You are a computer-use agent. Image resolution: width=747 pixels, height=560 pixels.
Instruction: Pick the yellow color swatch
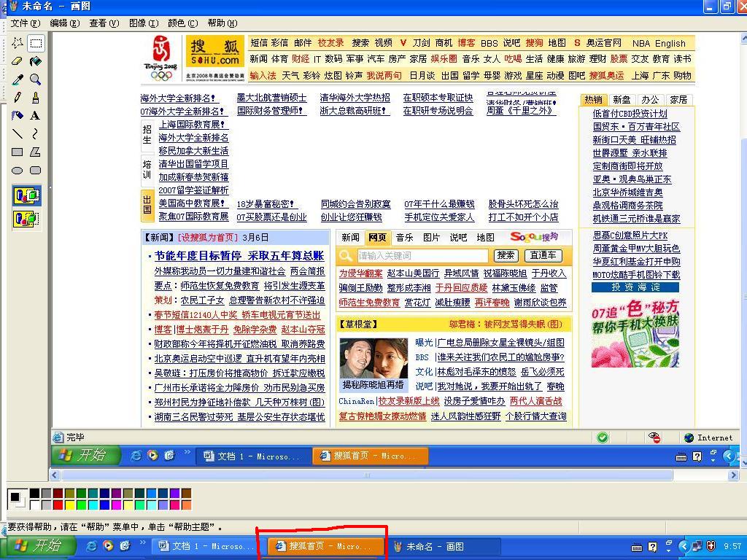(x=70, y=505)
